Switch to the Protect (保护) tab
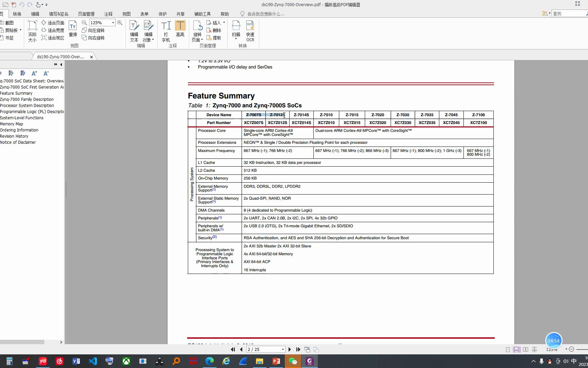This screenshot has height=368, width=588. [162, 14]
